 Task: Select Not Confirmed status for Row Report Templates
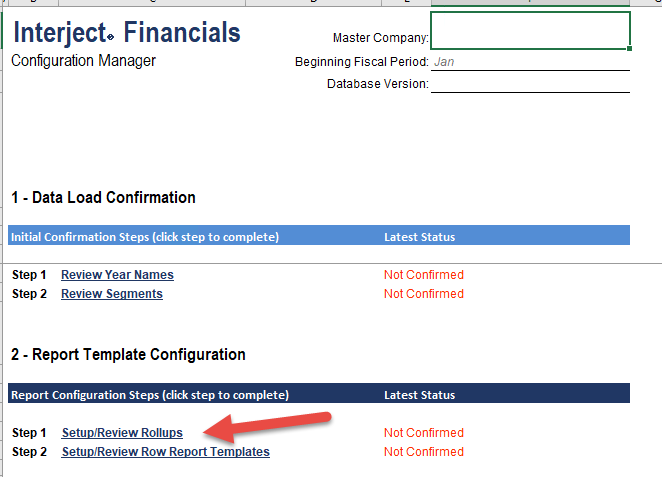pyautogui.click(x=424, y=452)
